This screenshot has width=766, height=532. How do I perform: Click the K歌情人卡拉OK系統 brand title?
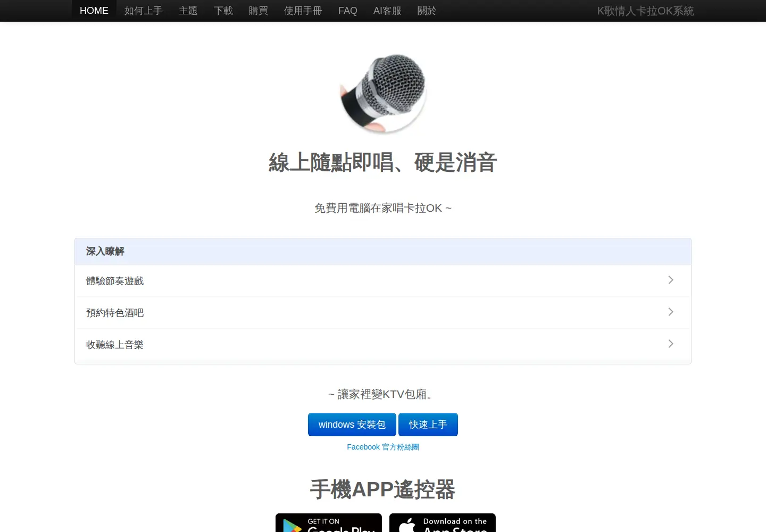coord(645,11)
